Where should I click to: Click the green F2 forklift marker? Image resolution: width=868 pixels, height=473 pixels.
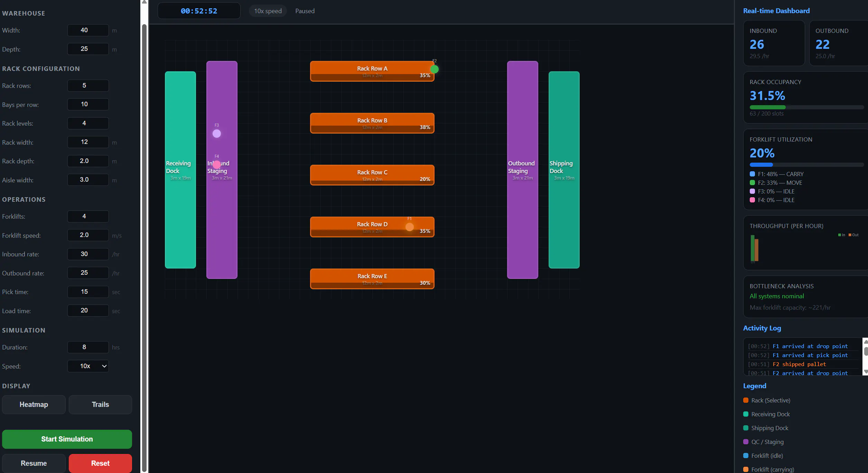point(435,69)
